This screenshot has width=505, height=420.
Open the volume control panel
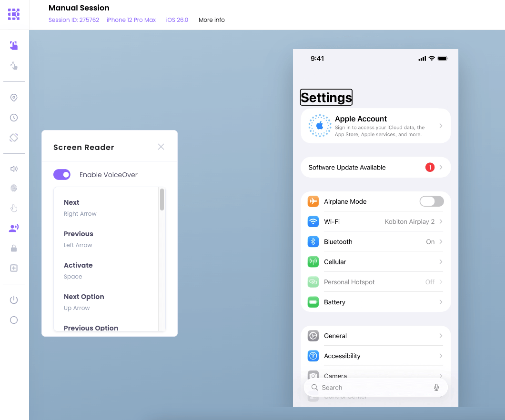pos(14,169)
